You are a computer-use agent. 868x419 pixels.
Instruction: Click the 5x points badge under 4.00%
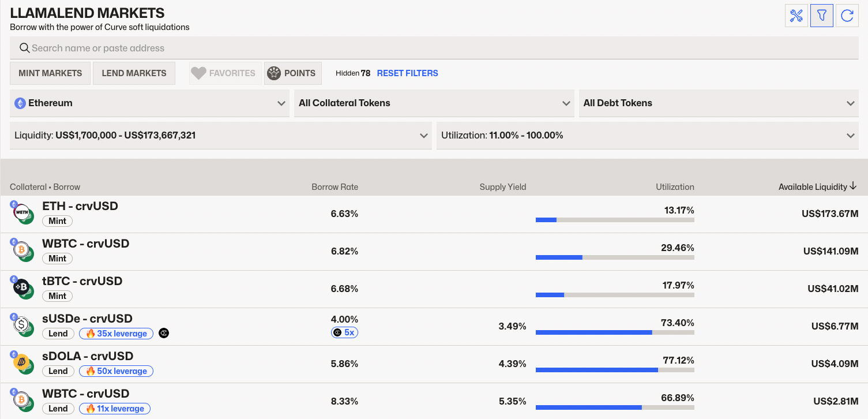[x=345, y=332]
